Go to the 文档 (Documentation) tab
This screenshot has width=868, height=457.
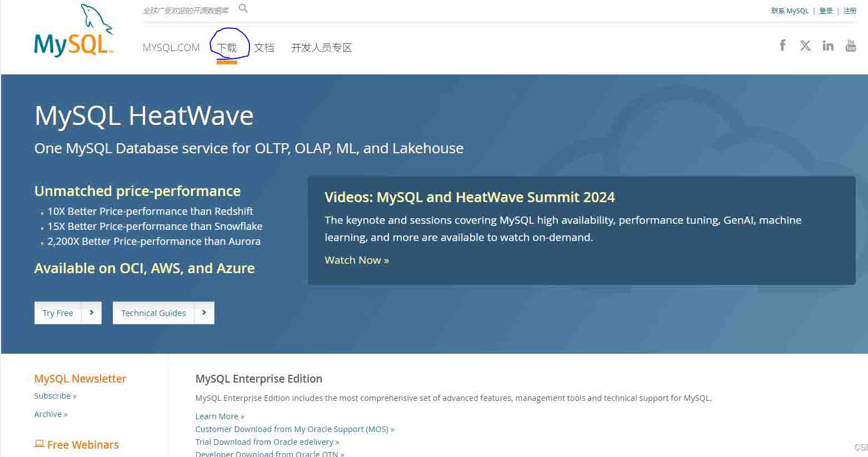[x=264, y=48]
